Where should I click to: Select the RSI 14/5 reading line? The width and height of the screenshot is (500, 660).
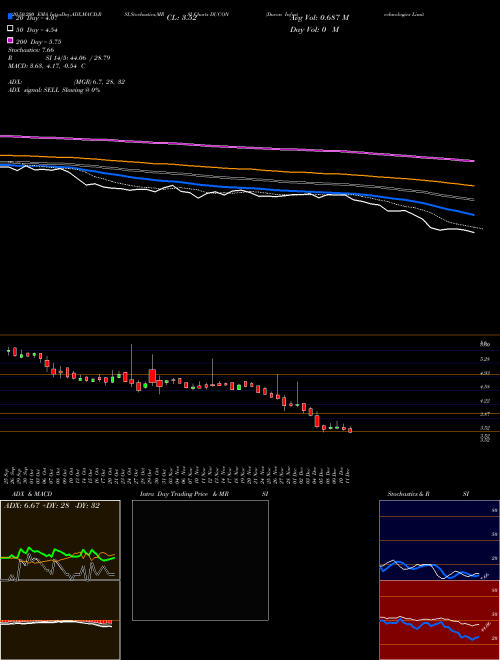[59, 58]
